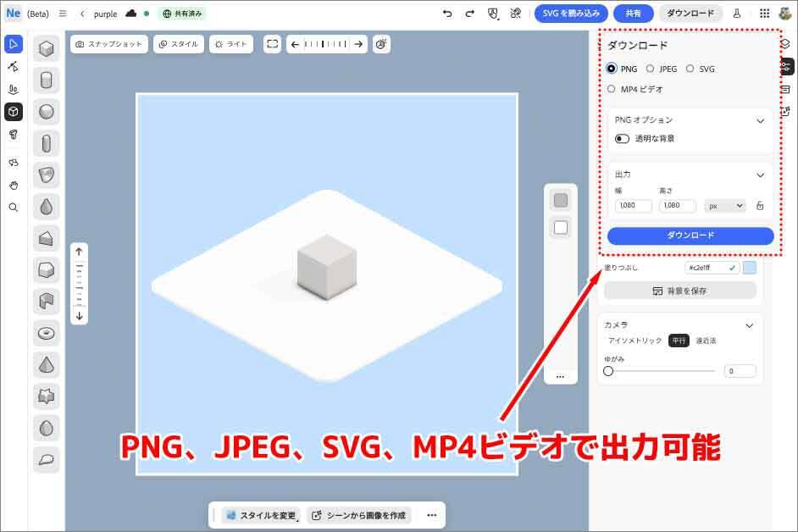Add a sphere primitive shape

coord(46,112)
